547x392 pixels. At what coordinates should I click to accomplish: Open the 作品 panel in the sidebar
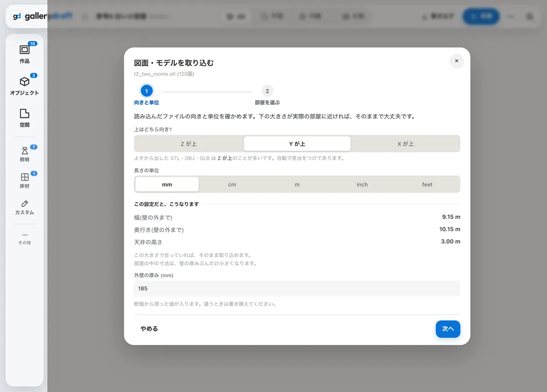tap(24, 53)
